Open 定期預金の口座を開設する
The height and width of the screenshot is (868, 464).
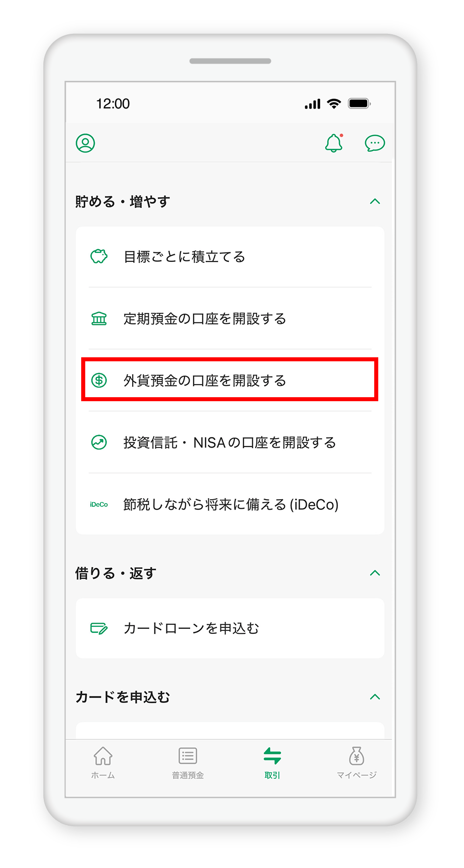(x=230, y=318)
